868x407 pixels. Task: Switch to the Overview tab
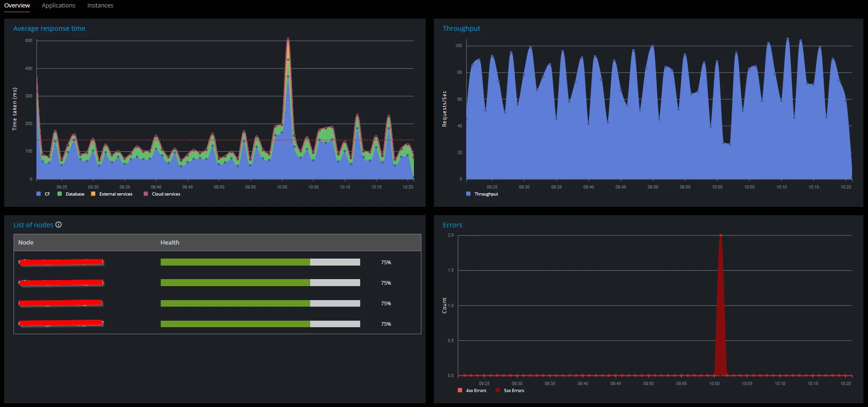click(17, 6)
